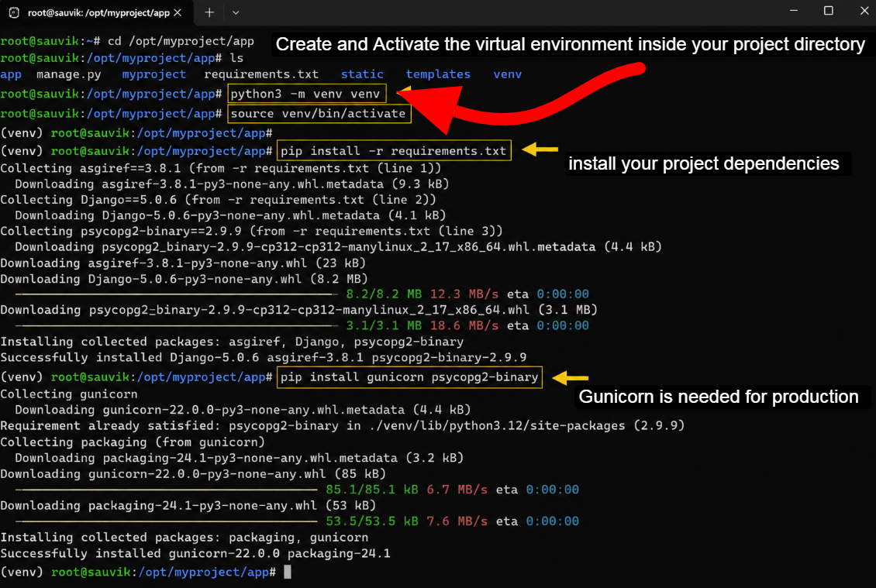Image resolution: width=876 pixels, height=588 pixels.
Task: Click "Collecting asgiref==3.8.1" output line
Action: coord(221,168)
